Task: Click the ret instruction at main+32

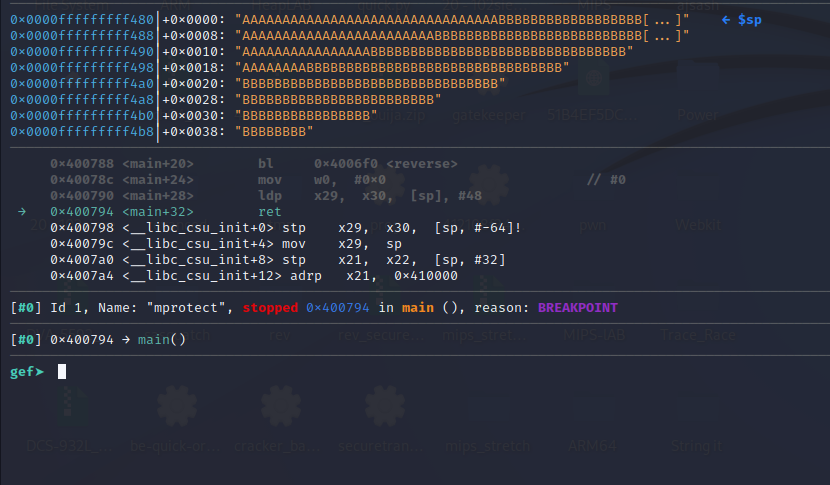Action: tap(269, 212)
